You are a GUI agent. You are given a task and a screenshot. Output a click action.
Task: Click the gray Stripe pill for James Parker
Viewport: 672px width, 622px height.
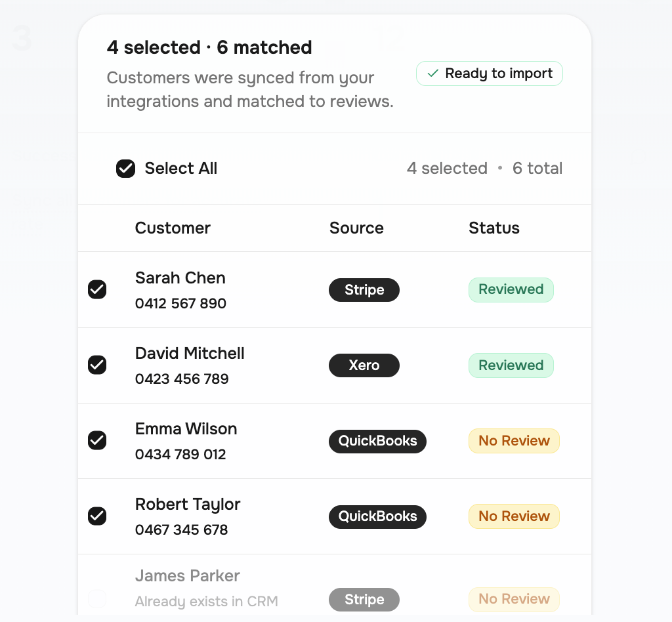point(364,599)
